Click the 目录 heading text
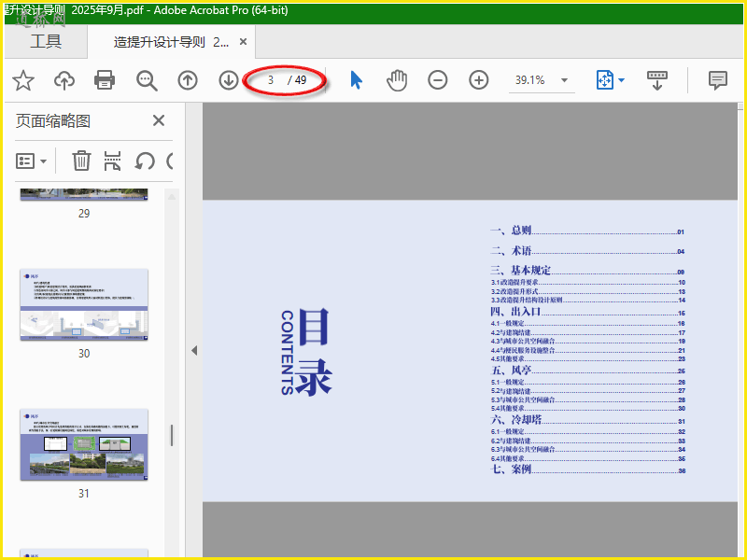Viewport: 747px width, 560px height. 314,352
